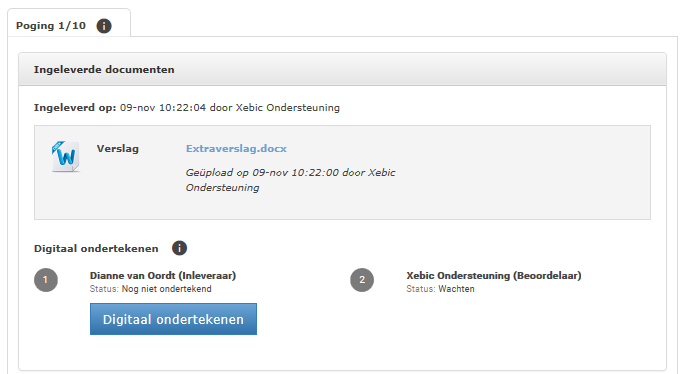This screenshot has height=374, width=685.
Task: Click the 'Digitaal ondertekenen' section heading
Action: point(96,249)
